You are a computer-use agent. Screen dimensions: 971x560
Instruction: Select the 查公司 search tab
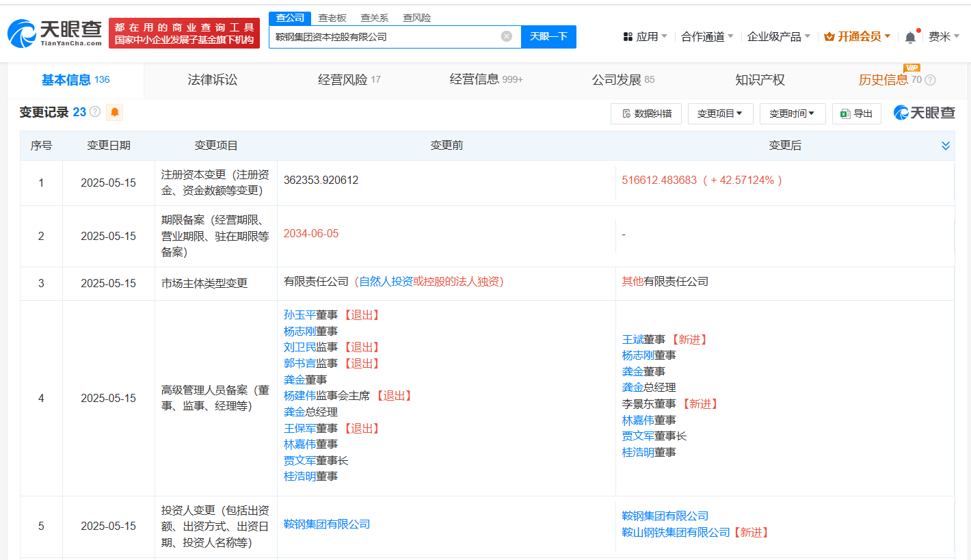click(290, 18)
